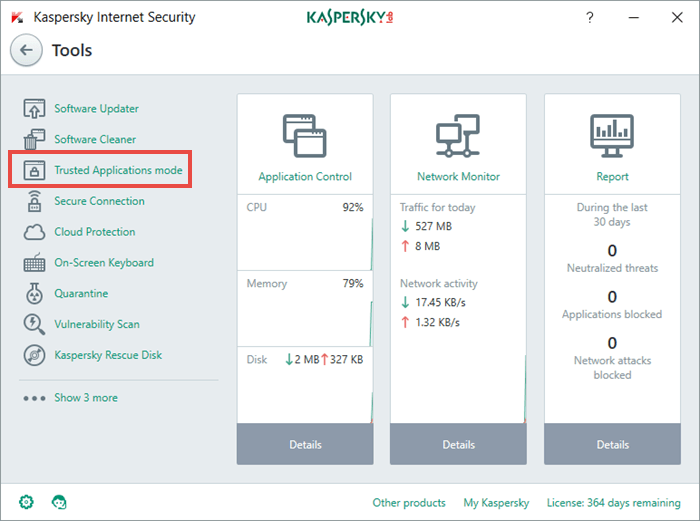Viewport: 700px width, 521px height.
Task: Click the On-Screen Keyboard icon
Action: click(x=34, y=263)
